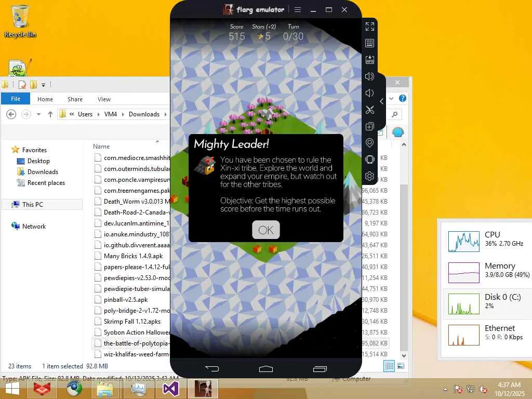Expand the breadcrumb arrow after Downloads
Viewport: 532px width, 399px height.
[x=165, y=114]
